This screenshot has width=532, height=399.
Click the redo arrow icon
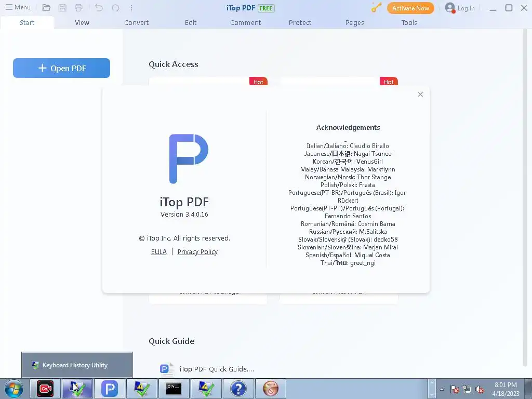click(116, 7)
